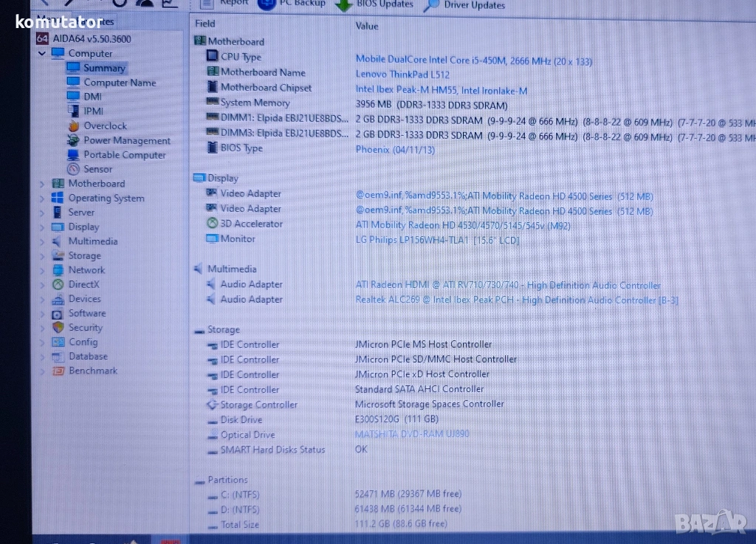Expand the Storage tree node
Viewport: 756px width, 544px height.
(42, 256)
